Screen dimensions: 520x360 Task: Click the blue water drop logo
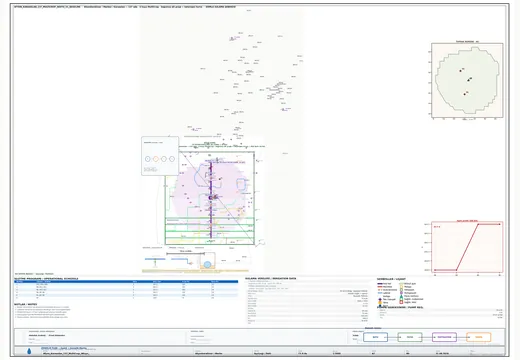(x=29, y=351)
